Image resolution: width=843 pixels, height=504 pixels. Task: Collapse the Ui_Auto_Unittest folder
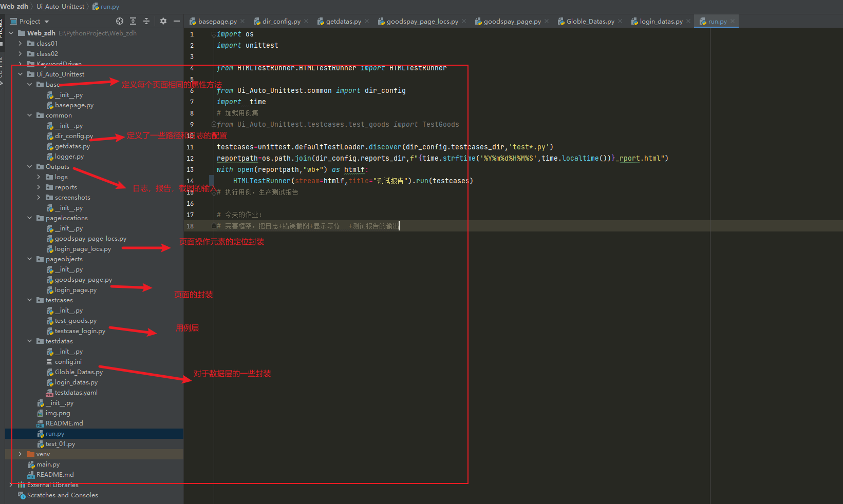click(x=20, y=74)
